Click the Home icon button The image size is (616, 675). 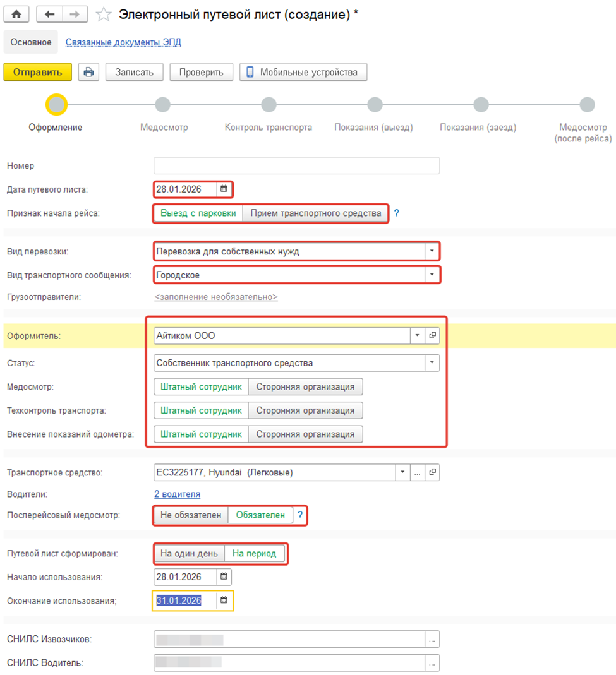[x=16, y=15]
